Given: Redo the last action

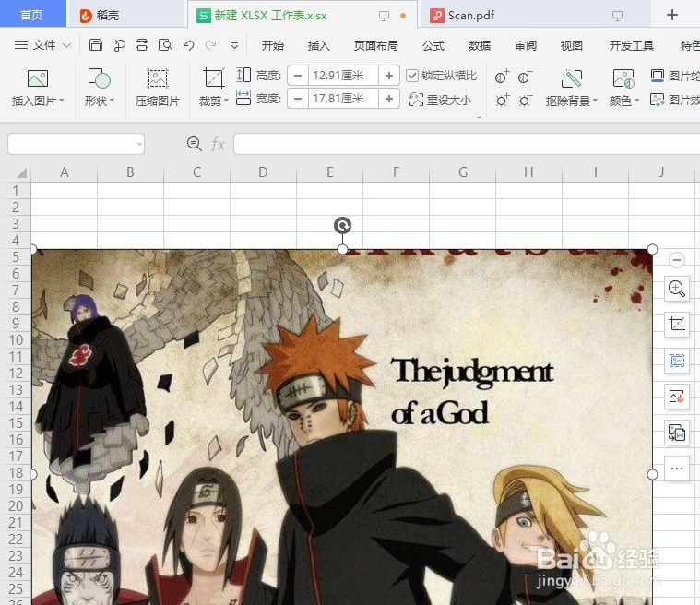Looking at the screenshot, I should tap(210, 44).
